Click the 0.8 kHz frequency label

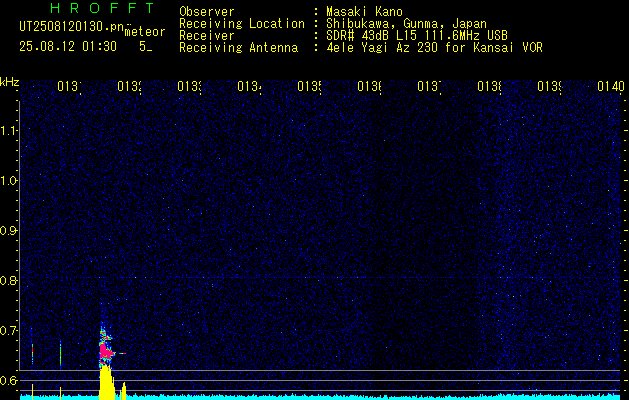click(x=9, y=280)
